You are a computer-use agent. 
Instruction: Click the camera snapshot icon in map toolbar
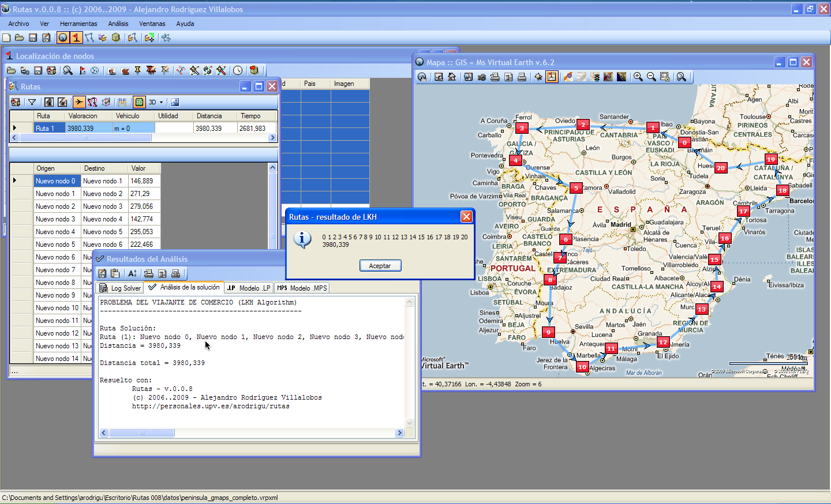point(481,77)
